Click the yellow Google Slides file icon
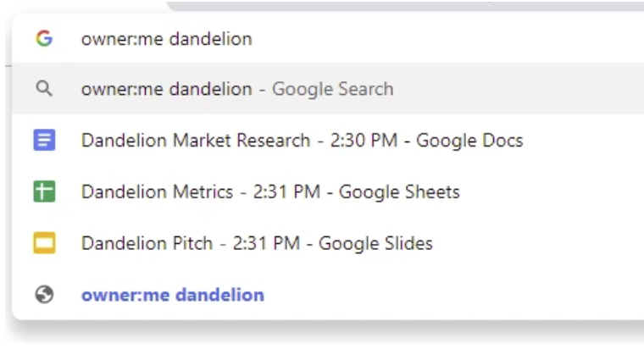Image resolution: width=644 pixels, height=349 pixels. point(44,242)
